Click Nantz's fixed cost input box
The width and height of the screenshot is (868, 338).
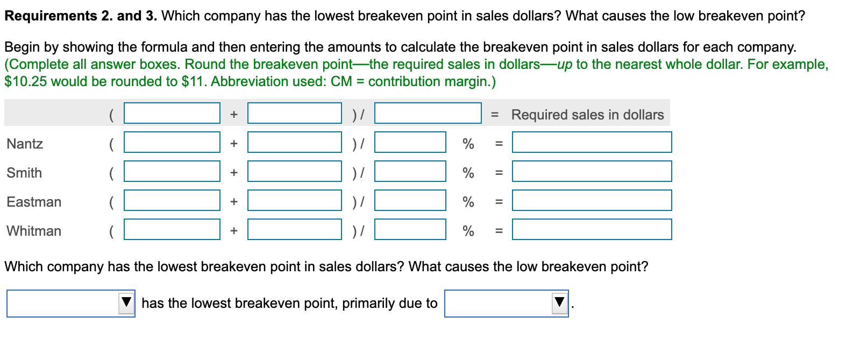pos(172,143)
